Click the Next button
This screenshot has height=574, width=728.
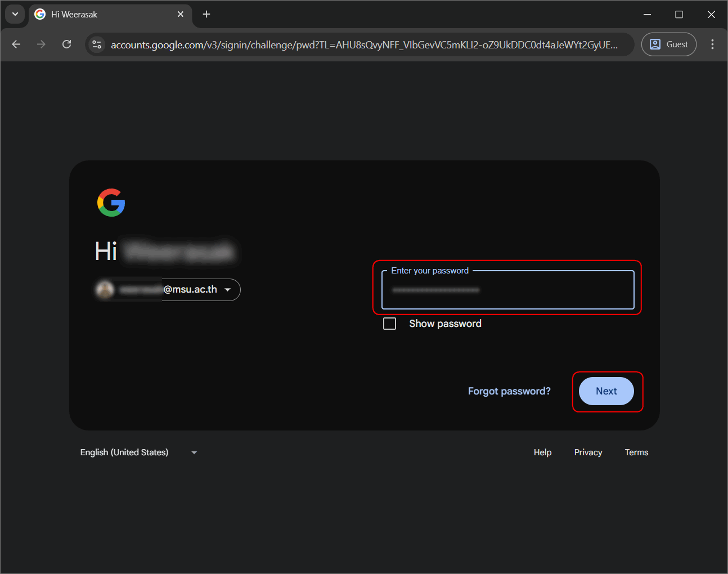(x=606, y=391)
